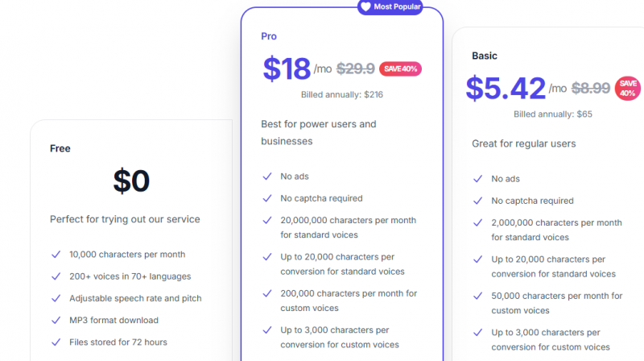
Task: Click the Most Popular badge
Action: pos(390,6)
